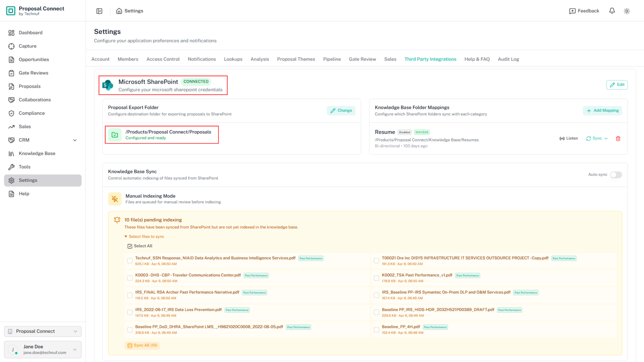Check IRS_FINAL RSA Archer file

click(x=130, y=295)
